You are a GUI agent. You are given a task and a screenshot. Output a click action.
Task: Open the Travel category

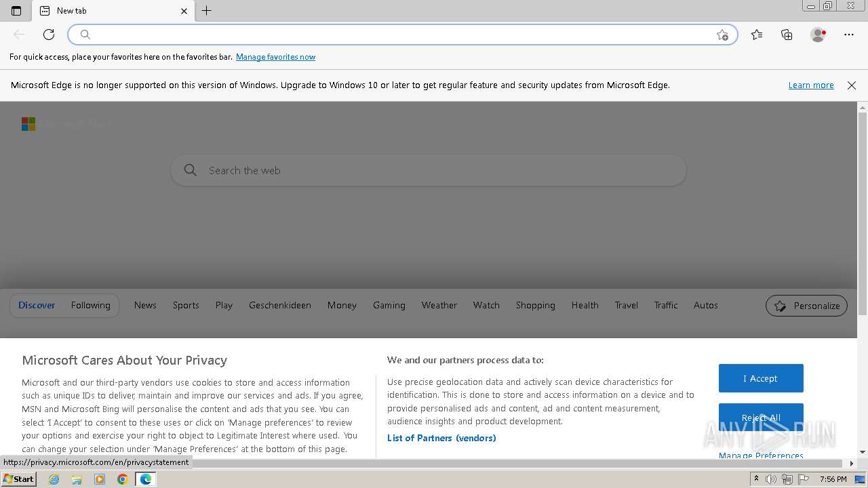[x=627, y=306]
